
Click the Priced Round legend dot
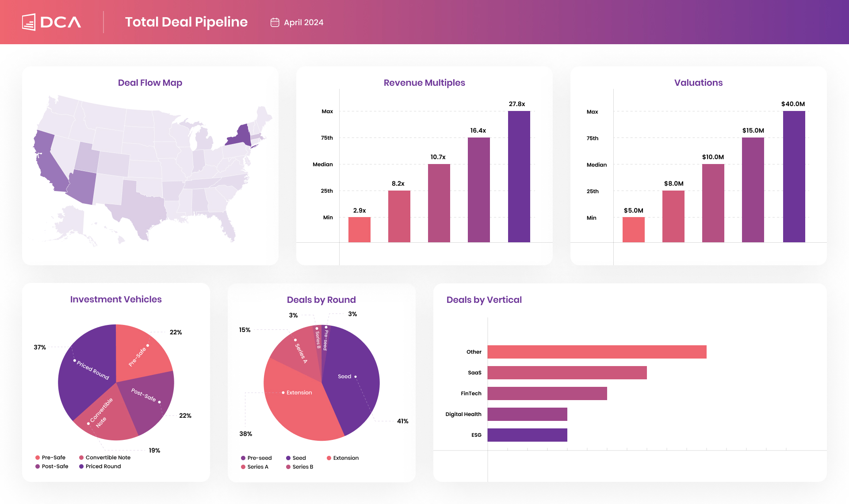[81, 466]
